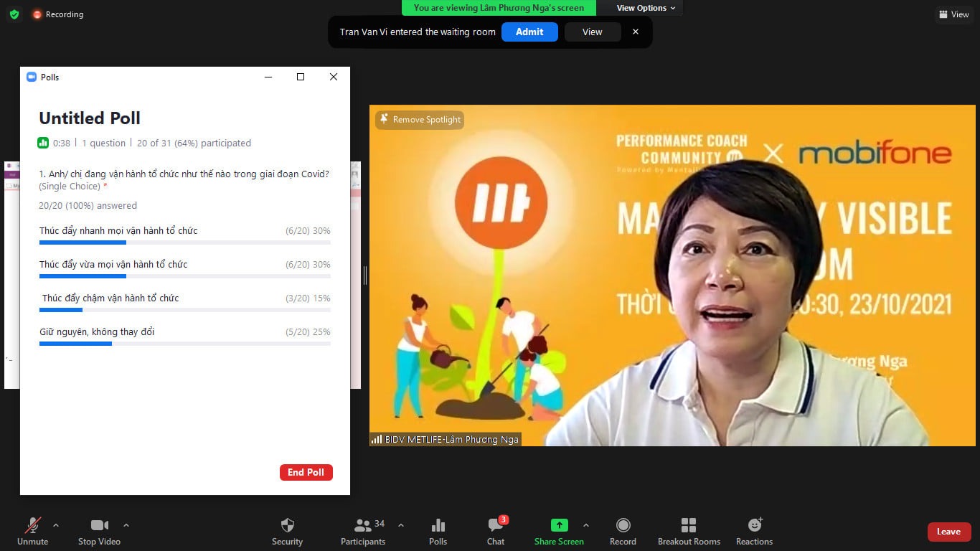Click the 'Giữ nguyên, không thay đổi' result bar

[185, 344]
